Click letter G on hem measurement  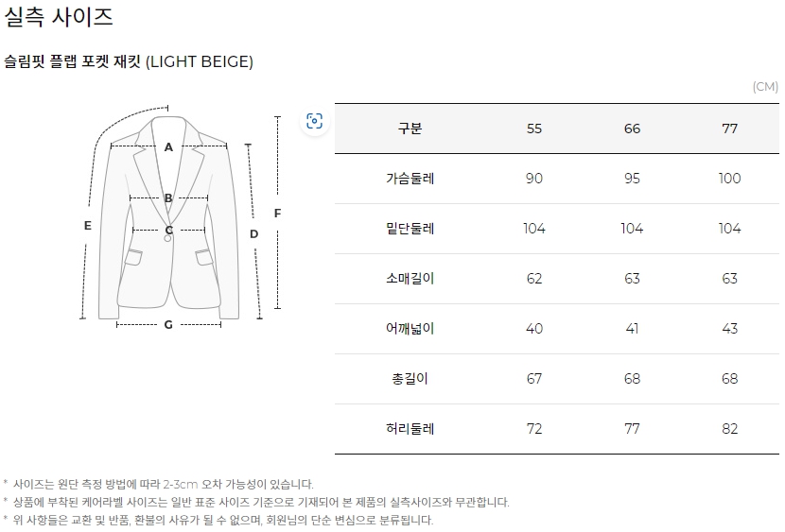coord(168,324)
